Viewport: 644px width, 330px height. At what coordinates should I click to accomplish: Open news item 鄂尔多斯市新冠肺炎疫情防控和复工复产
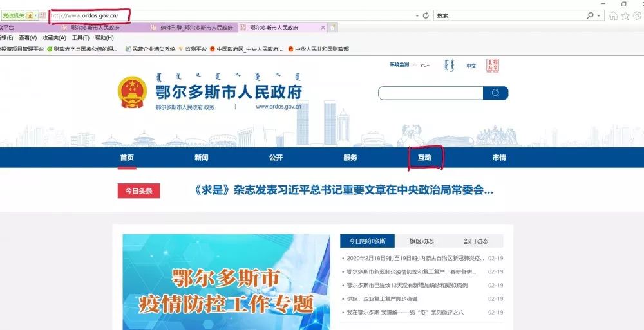point(412,271)
